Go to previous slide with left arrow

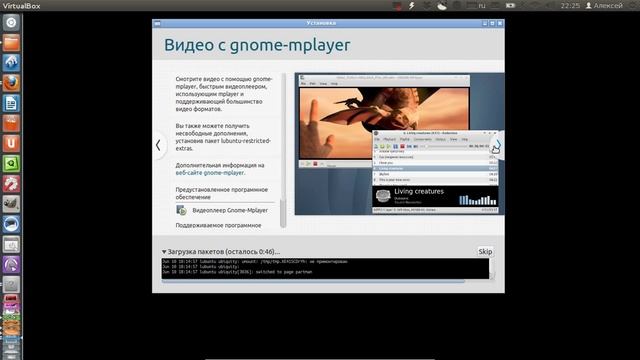coord(158,145)
